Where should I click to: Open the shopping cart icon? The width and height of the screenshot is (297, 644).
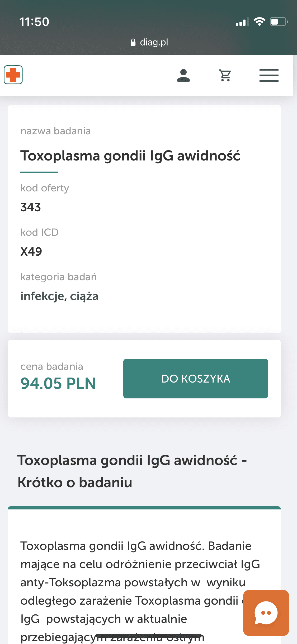(x=225, y=75)
